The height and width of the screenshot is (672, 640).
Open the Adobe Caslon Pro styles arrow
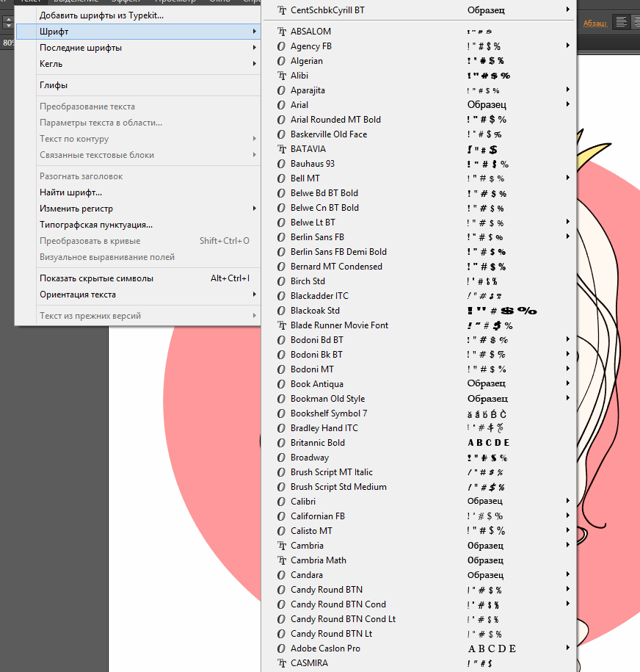(567, 648)
